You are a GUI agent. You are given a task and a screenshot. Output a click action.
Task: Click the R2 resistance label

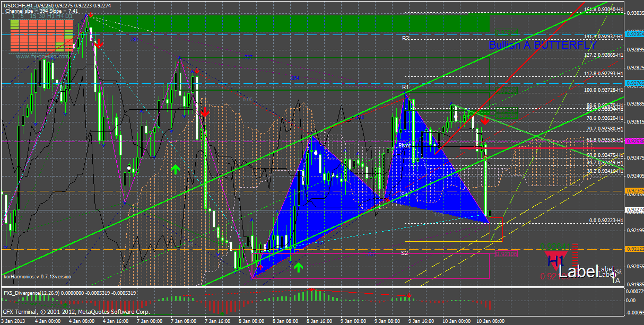[x=405, y=38]
